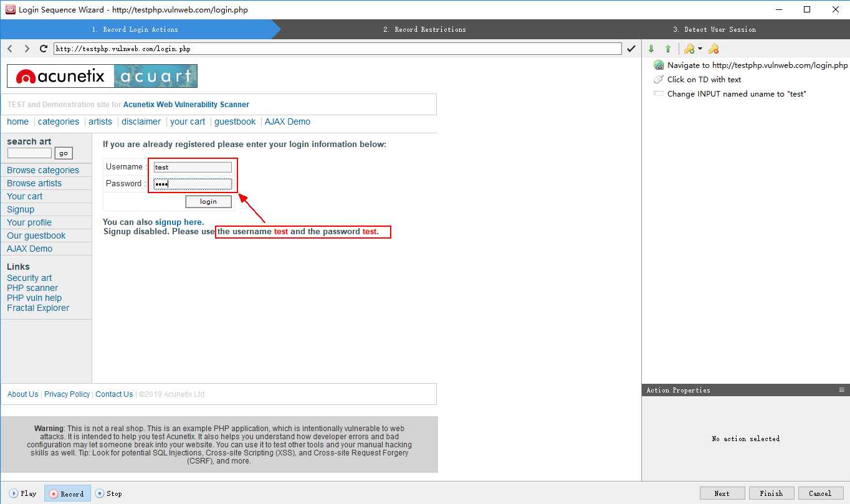Select Change INPUT named uname action
Image resolution: width=850 pixels, height=504 pixels.
pyautogui.click(x=730, y=93)
